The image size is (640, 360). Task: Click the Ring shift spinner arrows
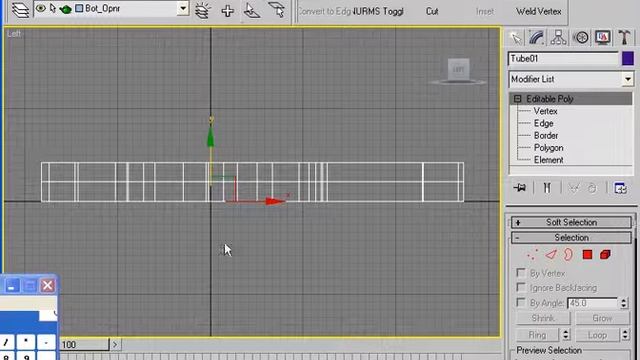coord(566,335)
